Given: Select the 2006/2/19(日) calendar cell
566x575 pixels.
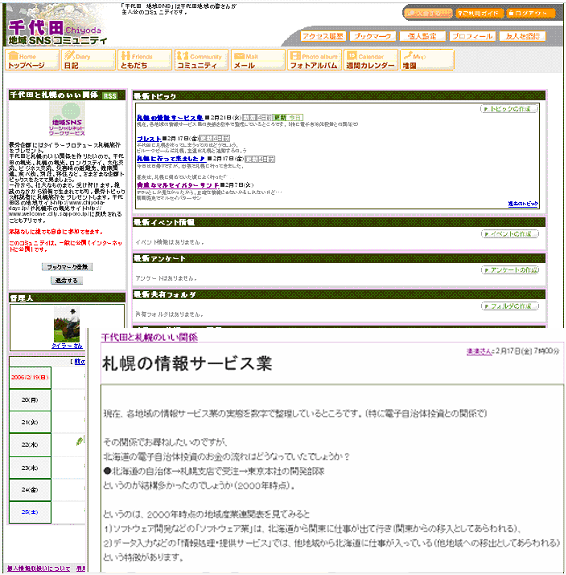Looking at the screenshot, I should point(30,377).
